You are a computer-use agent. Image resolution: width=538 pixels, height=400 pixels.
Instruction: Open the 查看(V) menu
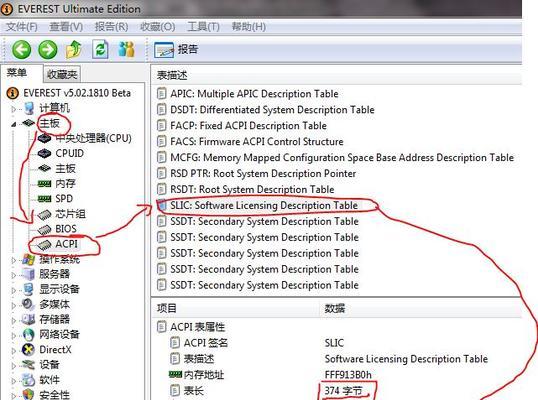pyautogui.click(x=66, y=26)
